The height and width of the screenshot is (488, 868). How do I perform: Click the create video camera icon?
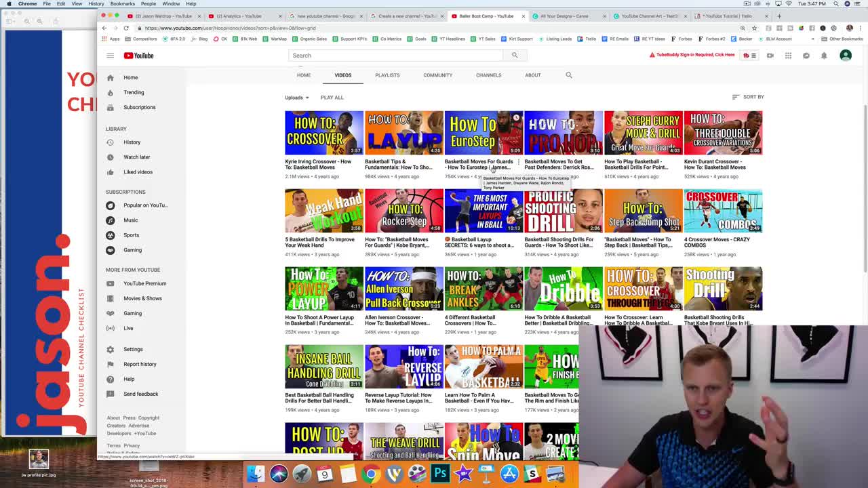770,56
